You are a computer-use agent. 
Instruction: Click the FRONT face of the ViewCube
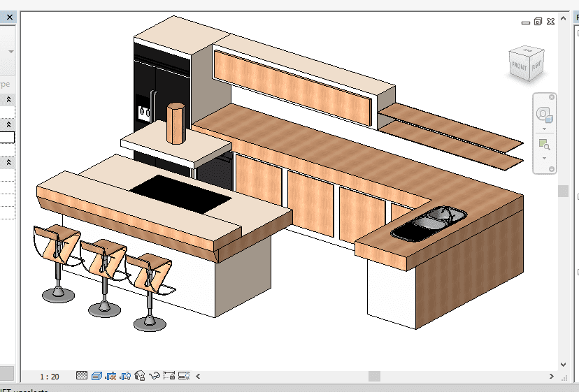point(519,66)
